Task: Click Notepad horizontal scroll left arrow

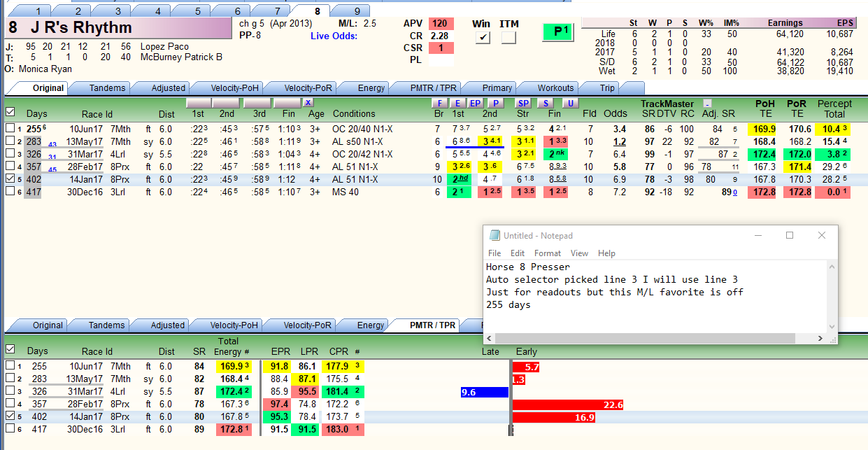Action: pyautogui.click(x=490, y=338)
